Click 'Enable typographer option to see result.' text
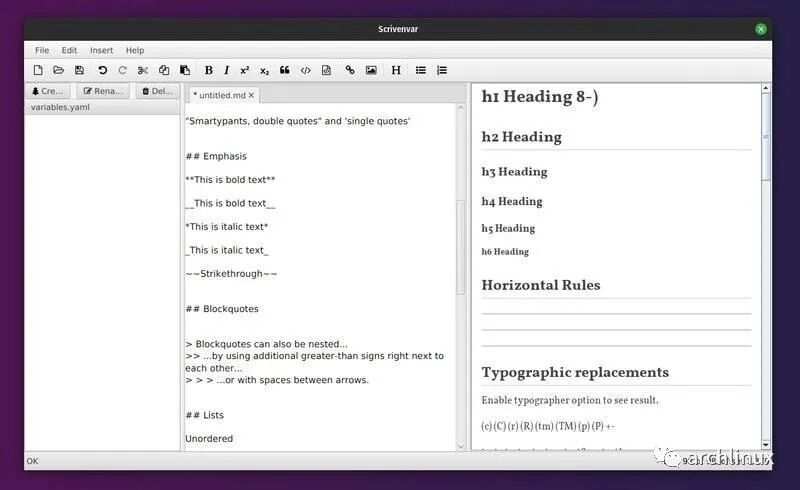Image resolution: width=800 pixels, height=490 pixels. [x=570, y=400]
